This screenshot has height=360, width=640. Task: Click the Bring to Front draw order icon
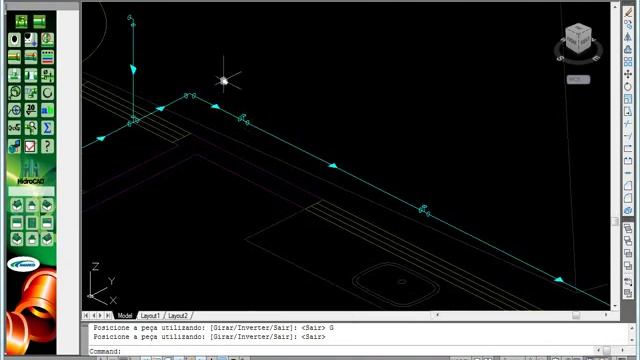pos(628,229)
